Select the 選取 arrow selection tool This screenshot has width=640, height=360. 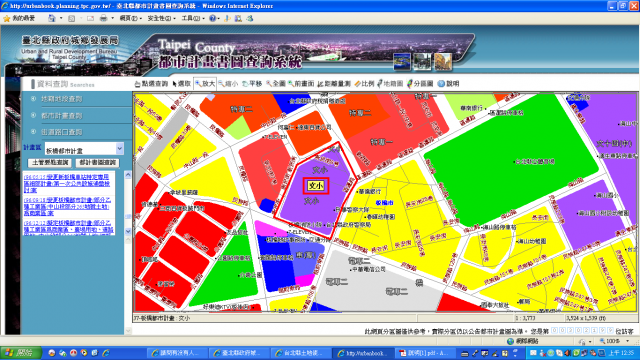pyautogui.click(x=182, y=84)
